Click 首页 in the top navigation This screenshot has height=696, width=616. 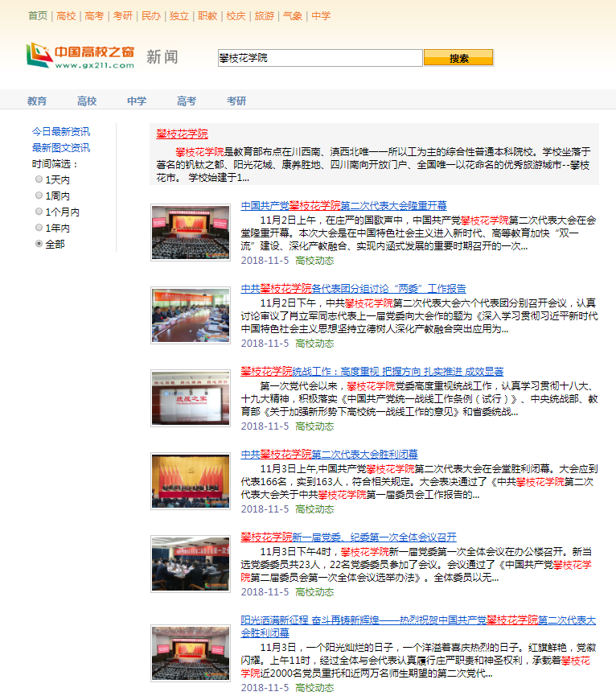[x=38, y=15]
